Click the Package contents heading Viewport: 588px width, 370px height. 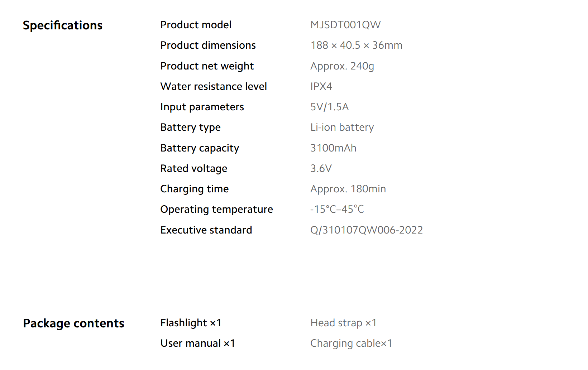pos(73,323)
